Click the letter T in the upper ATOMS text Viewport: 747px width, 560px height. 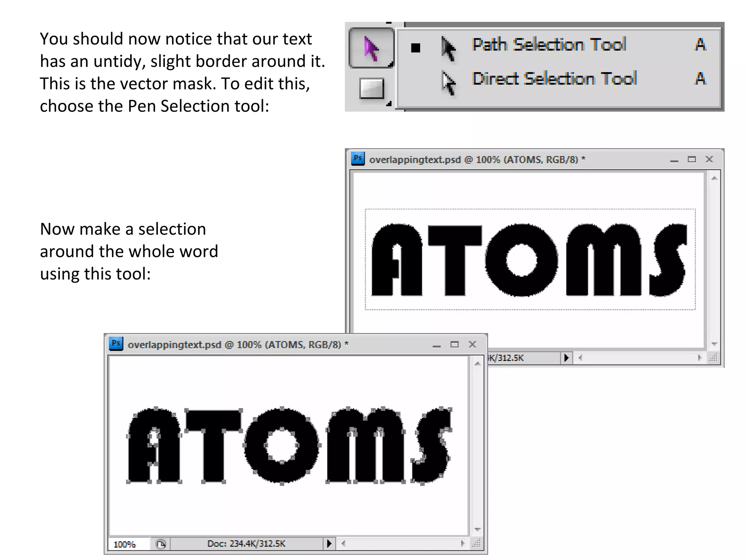click(x=455, y=260)
